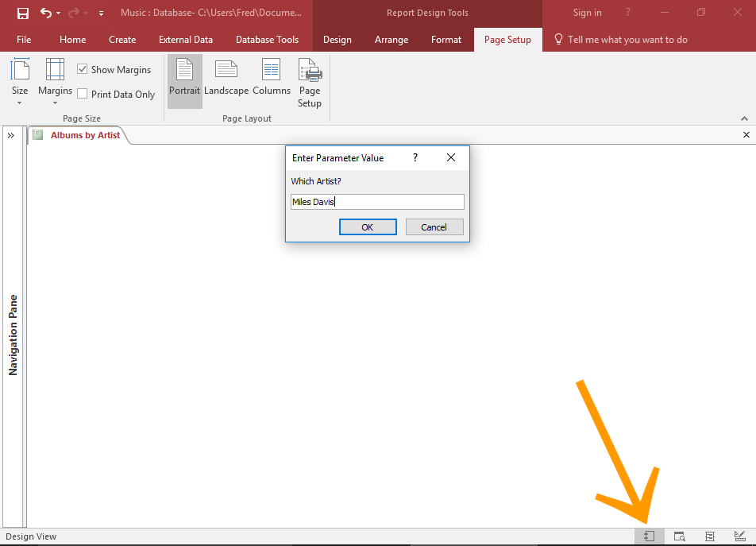
Task: Click the Save icon in the quick access toolbar
Action: [x=23, y=13]
